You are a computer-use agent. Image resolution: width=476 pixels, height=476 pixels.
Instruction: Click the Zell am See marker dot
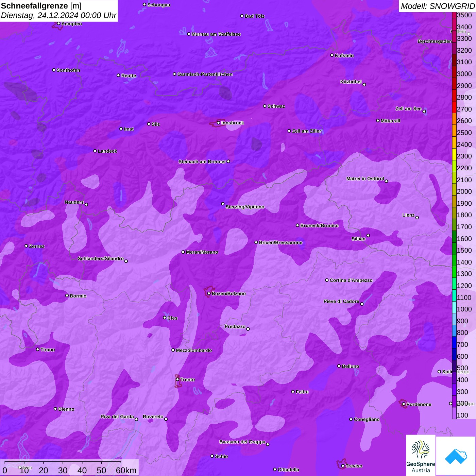tap(424, 112)
